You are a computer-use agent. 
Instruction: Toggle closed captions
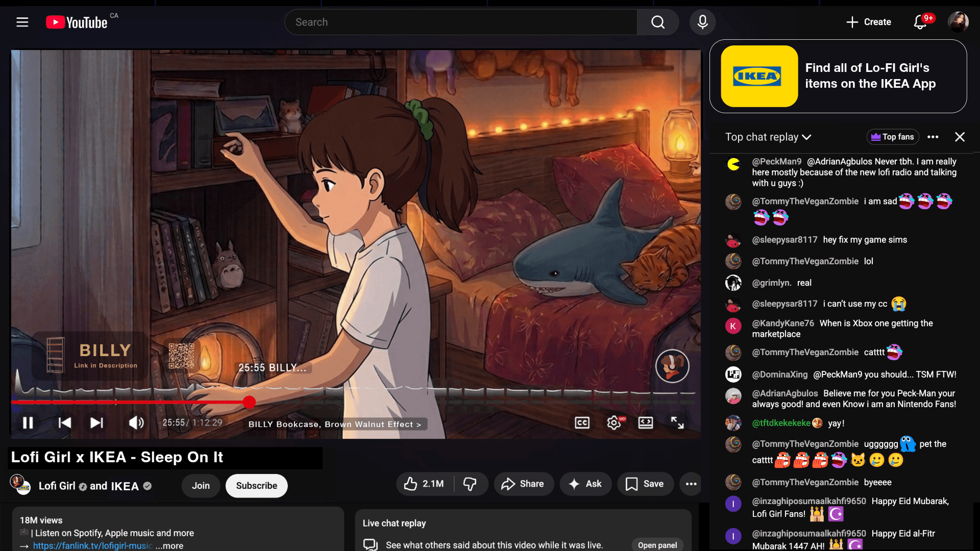(582, 422)
